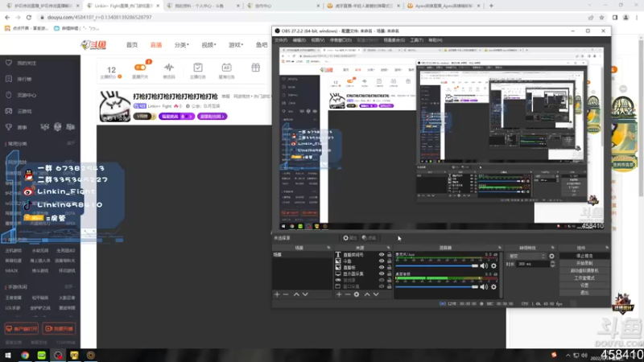Expand 游戏 games menu on Douyu nav

click(x=236, y=45)
